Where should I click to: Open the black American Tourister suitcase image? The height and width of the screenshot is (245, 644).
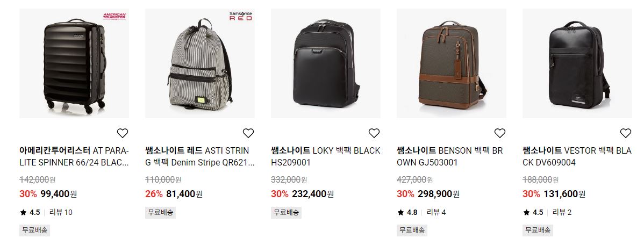coord(74,63)
